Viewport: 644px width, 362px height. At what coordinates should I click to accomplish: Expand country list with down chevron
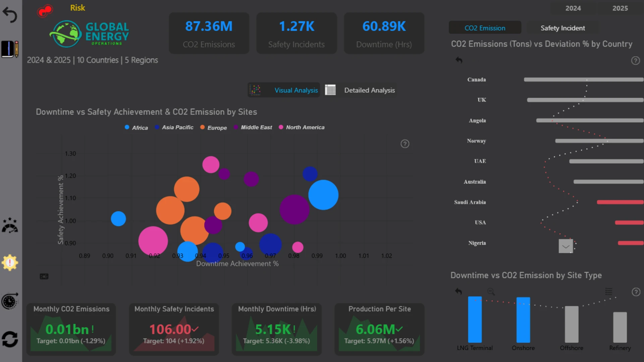pyautogui.click(x=566, y=246)
